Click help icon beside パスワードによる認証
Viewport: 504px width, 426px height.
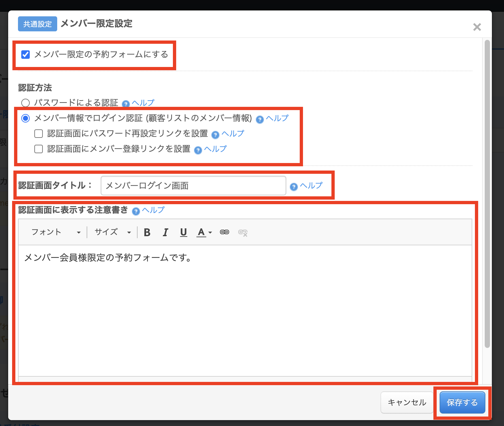point(126,104)
